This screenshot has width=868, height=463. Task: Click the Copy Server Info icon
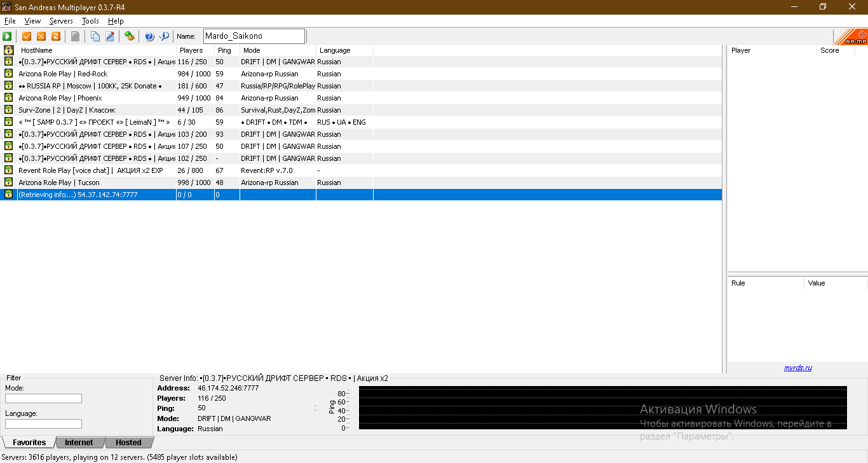[x=95, y=36]
